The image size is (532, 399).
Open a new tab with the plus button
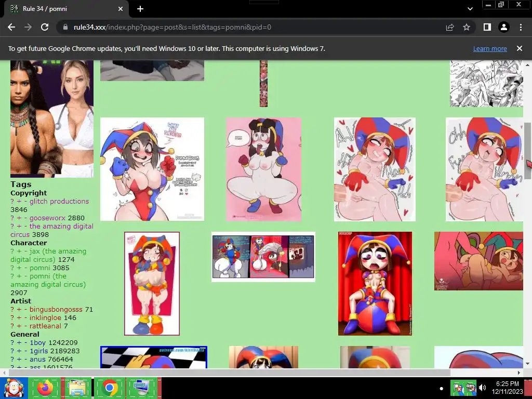[x=140, y=9]
